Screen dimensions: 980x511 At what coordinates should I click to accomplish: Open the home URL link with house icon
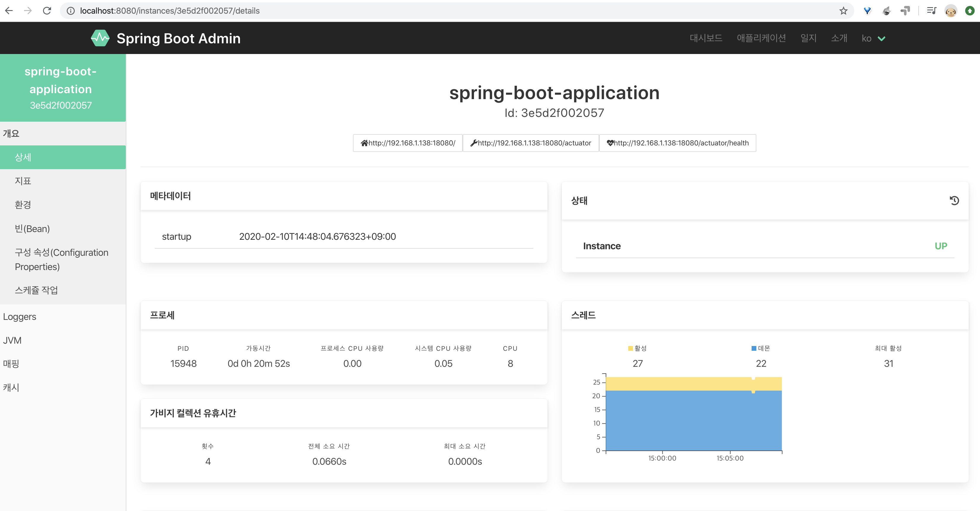pyautogui.click(x=408, y=143)
